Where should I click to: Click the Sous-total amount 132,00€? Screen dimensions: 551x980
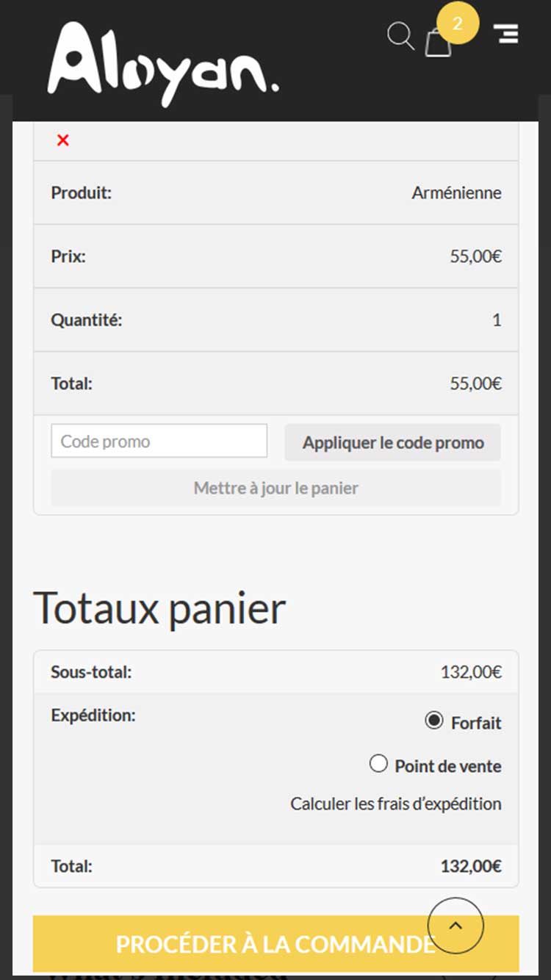click(x=471, y=672)
